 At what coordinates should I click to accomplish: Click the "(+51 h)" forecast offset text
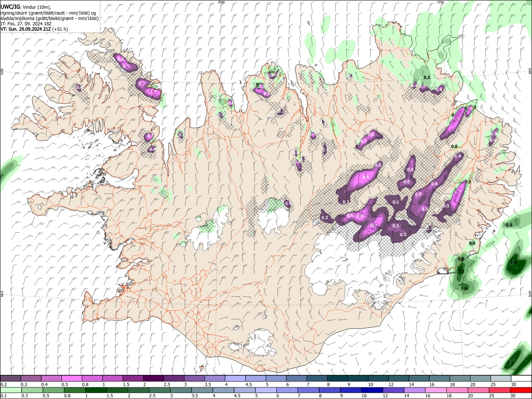coord(60,29)
